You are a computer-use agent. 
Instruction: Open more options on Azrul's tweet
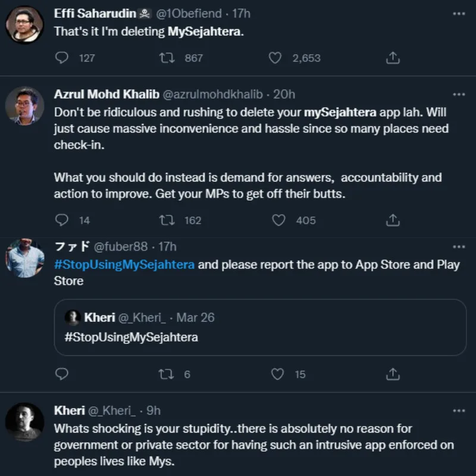tap(459, 94)
